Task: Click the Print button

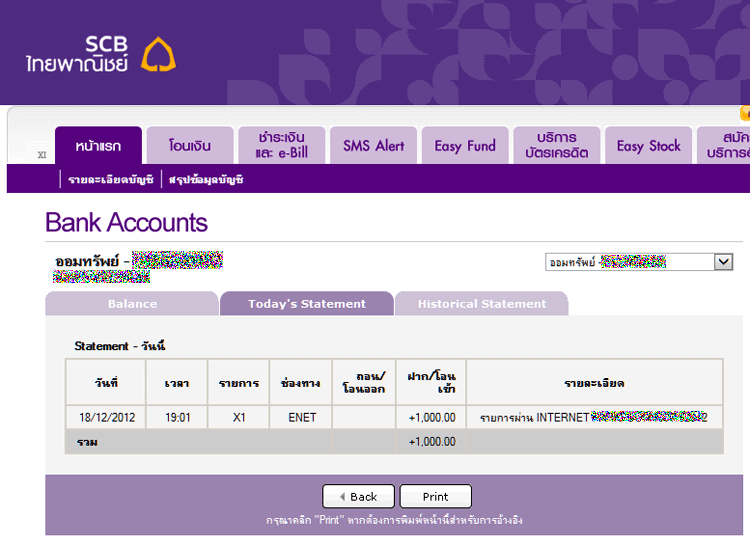Action: 435,497
